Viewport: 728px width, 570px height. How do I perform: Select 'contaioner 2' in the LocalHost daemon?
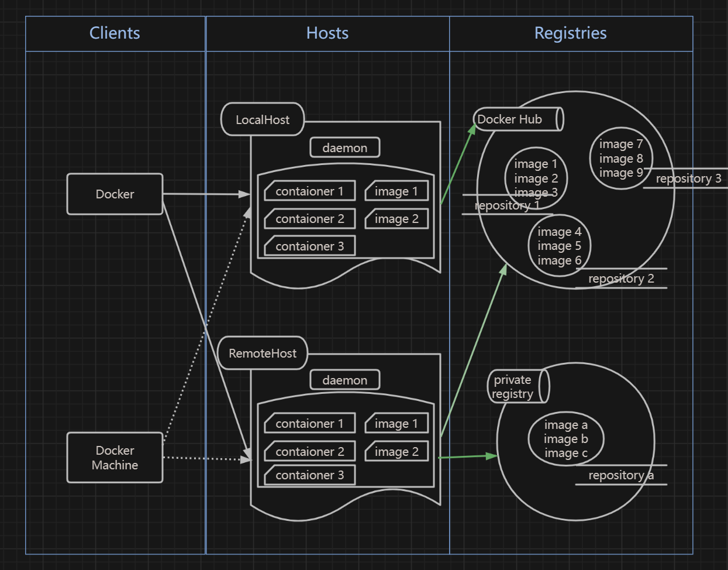310,219
